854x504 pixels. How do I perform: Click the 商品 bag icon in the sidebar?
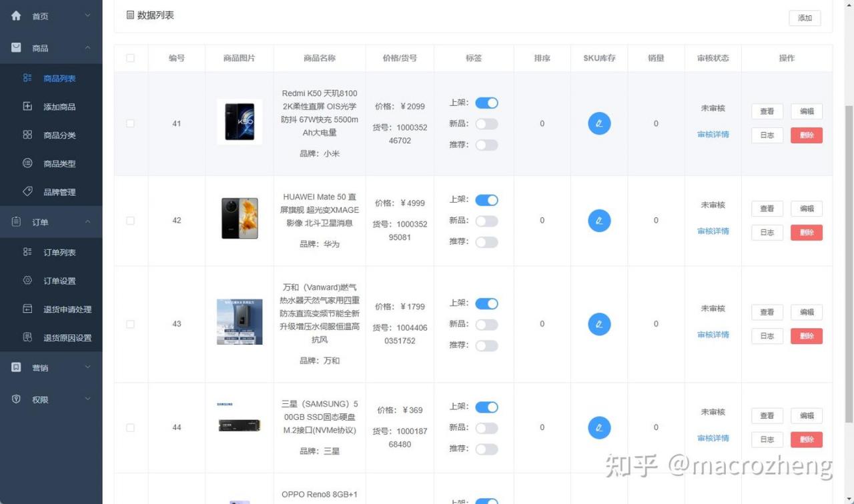click(16, 47)
